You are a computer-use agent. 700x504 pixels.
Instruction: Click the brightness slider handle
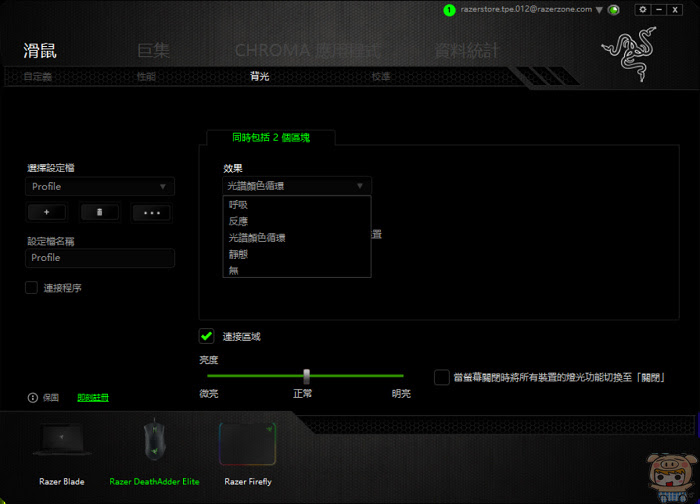306,376
